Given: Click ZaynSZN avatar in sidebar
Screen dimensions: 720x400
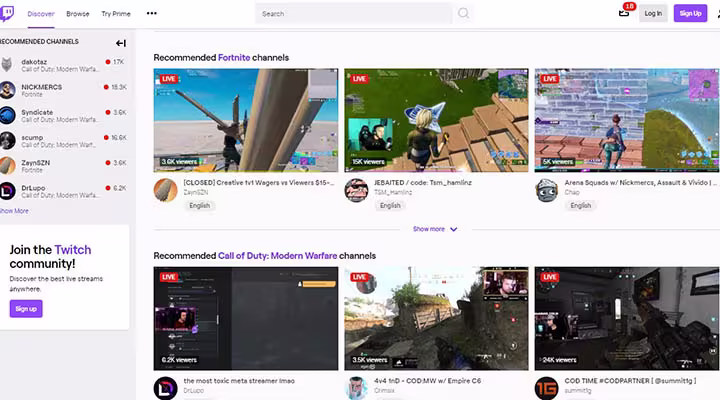Looking at the screenshot, I should coord(7,166).
